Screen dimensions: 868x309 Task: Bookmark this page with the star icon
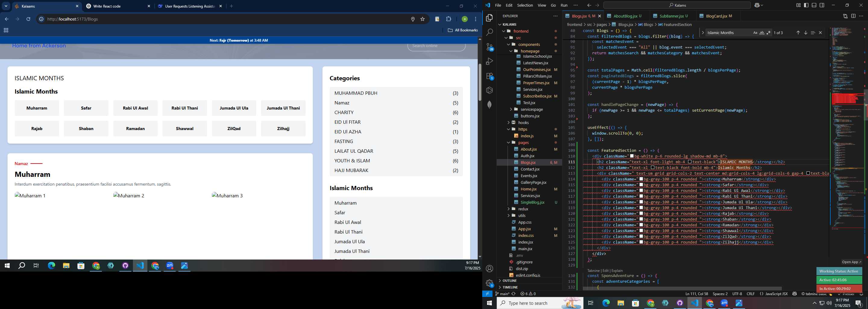(423, 19)
